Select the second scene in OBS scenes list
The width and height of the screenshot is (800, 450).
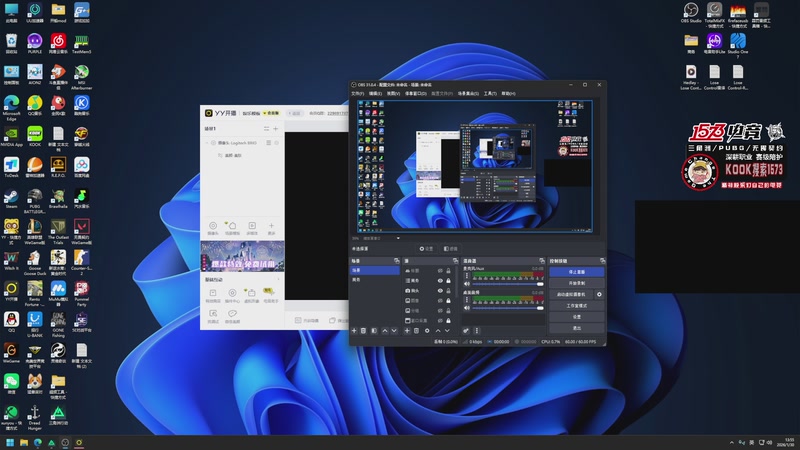[375, 280]
